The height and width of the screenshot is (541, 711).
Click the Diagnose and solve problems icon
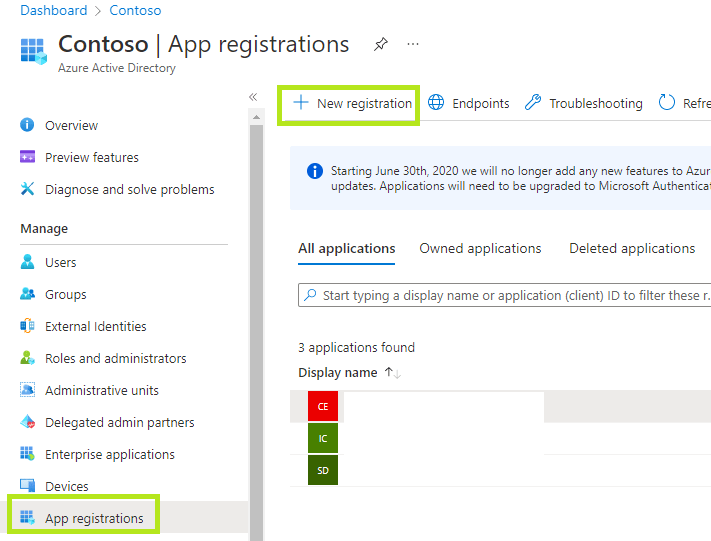click(27, 189)
